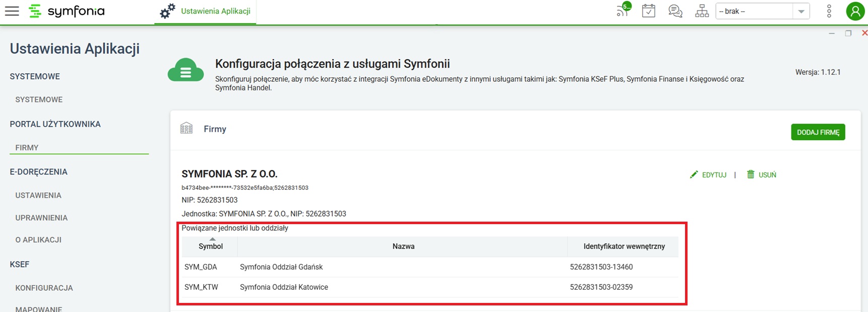Click the 'Powiązane jednostki lub oddziały' label
This screenshot has height=312, width=868.
pyautogui.click(x=235, y=228)
